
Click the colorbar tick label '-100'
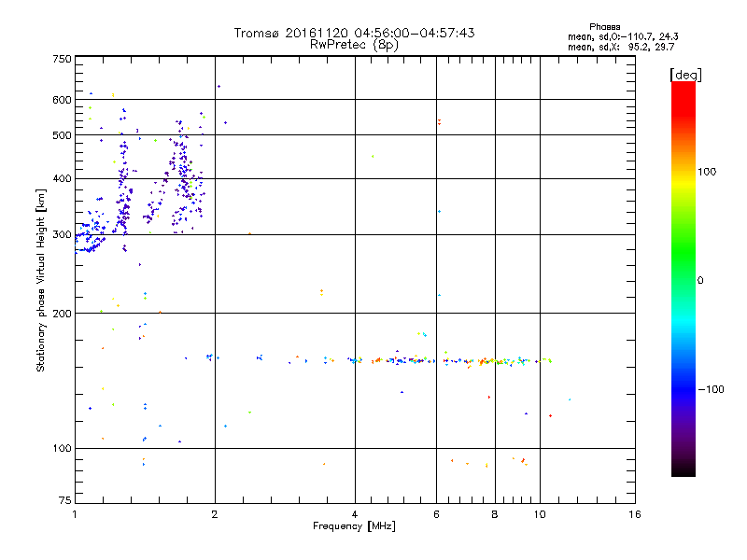click(x=711, y=389)
